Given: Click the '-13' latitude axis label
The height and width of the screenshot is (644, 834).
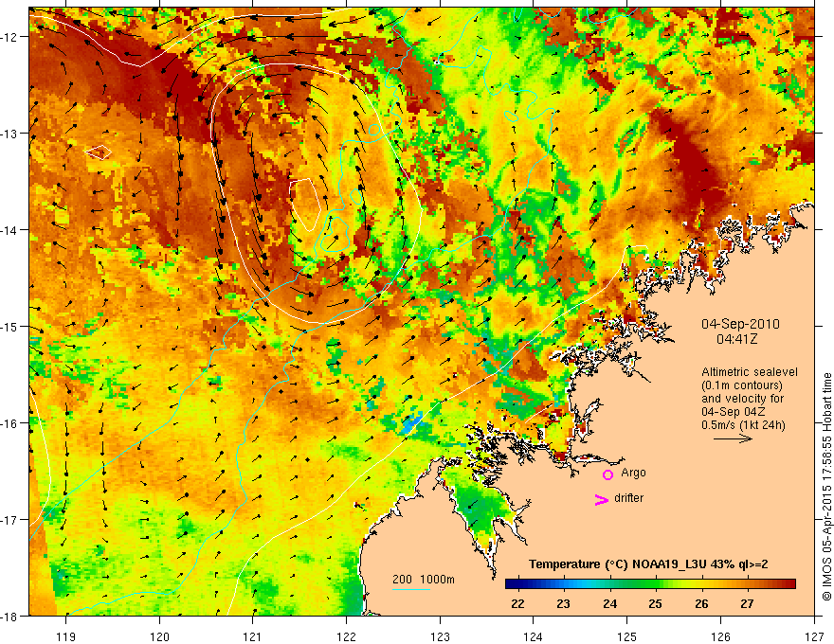Looking at the screenshot, I should click(9, 134).
